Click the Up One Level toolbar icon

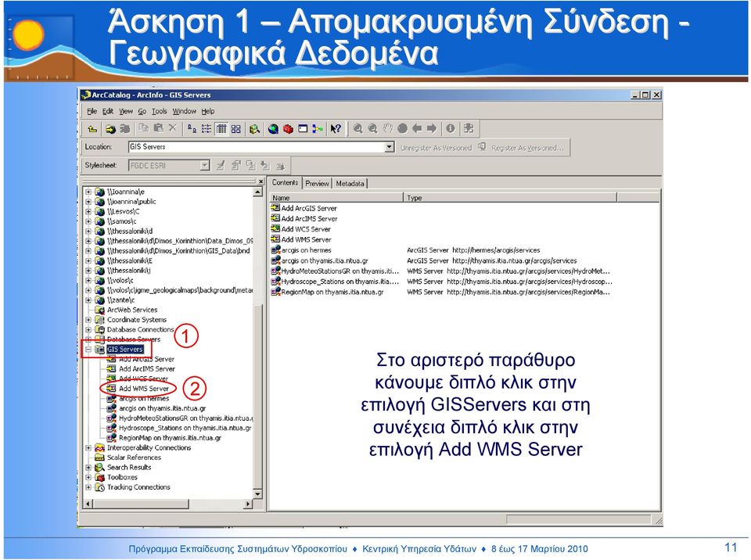pyautogui.click(x=92, y=128)
